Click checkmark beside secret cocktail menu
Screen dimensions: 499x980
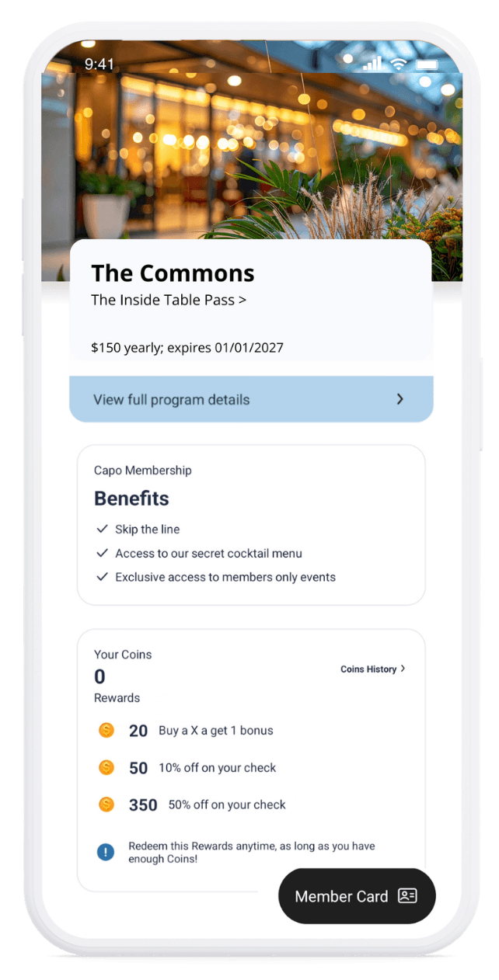click(x=102, y=553)
